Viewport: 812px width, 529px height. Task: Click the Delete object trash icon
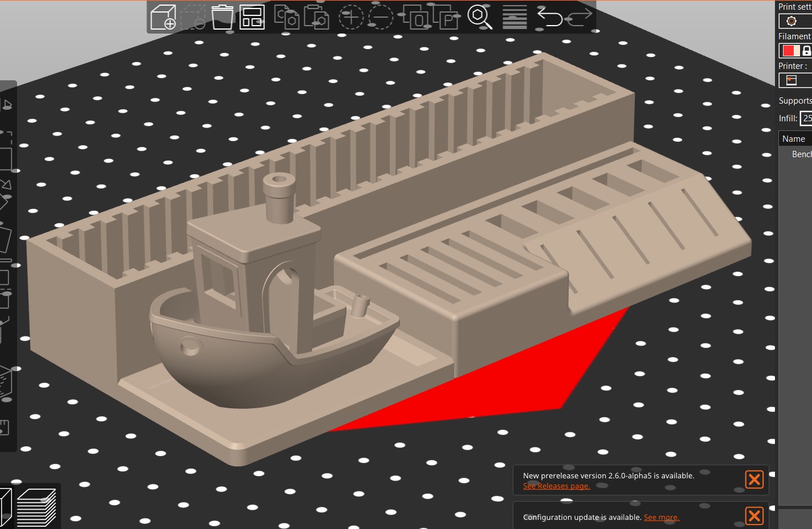click(x=222, y=18)
